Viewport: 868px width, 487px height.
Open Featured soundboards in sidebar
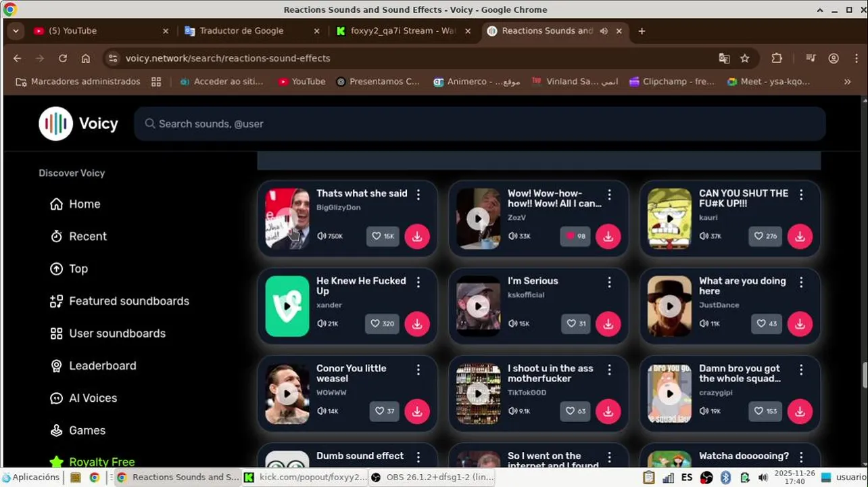tap(120, 301)
